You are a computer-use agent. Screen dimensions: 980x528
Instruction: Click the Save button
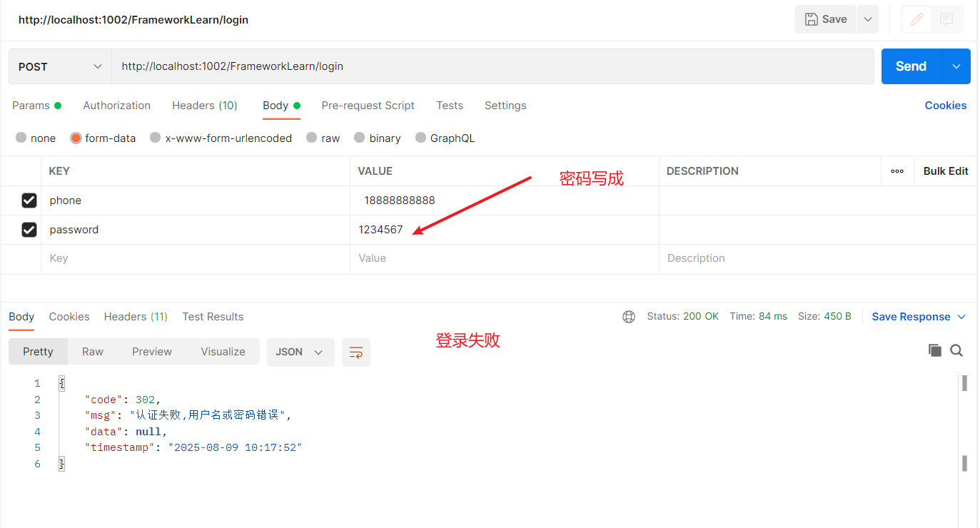[825, 19]
